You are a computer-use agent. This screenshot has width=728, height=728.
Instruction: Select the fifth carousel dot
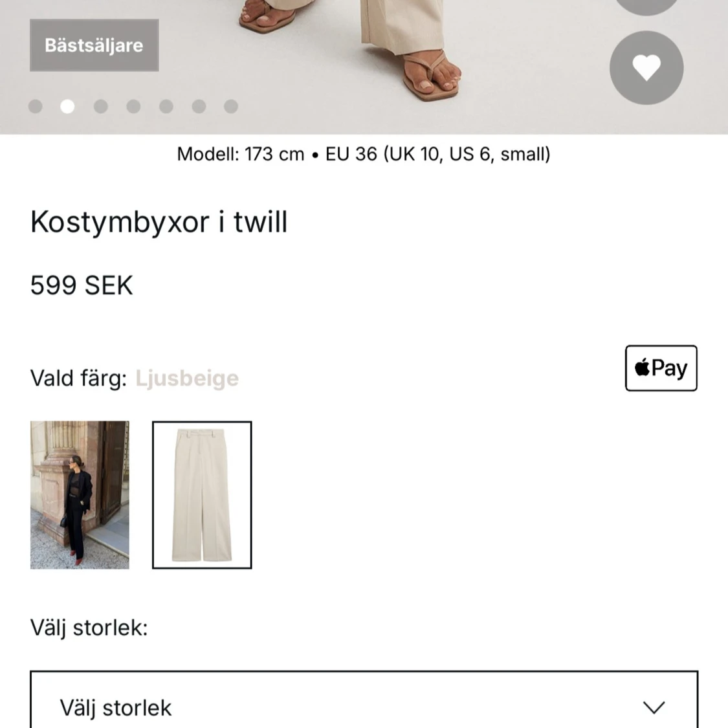(x=166, y=106)
